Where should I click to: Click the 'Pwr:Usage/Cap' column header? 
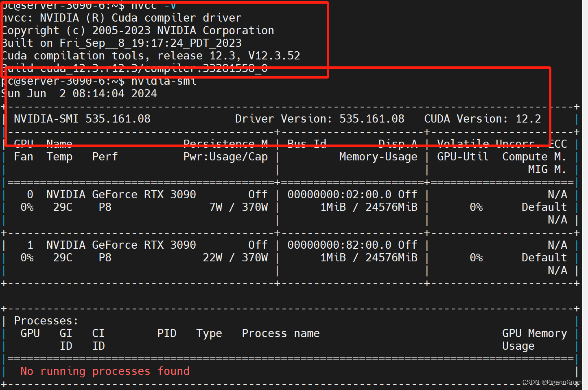225,157
